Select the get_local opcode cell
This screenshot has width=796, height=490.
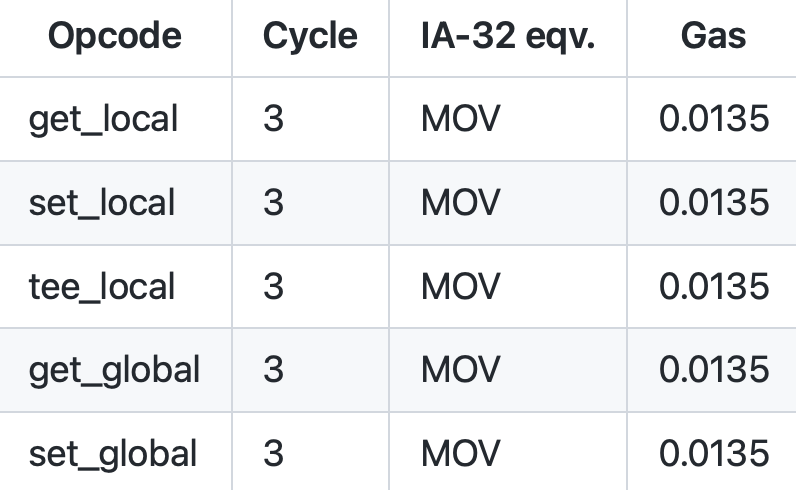[103, 120]
